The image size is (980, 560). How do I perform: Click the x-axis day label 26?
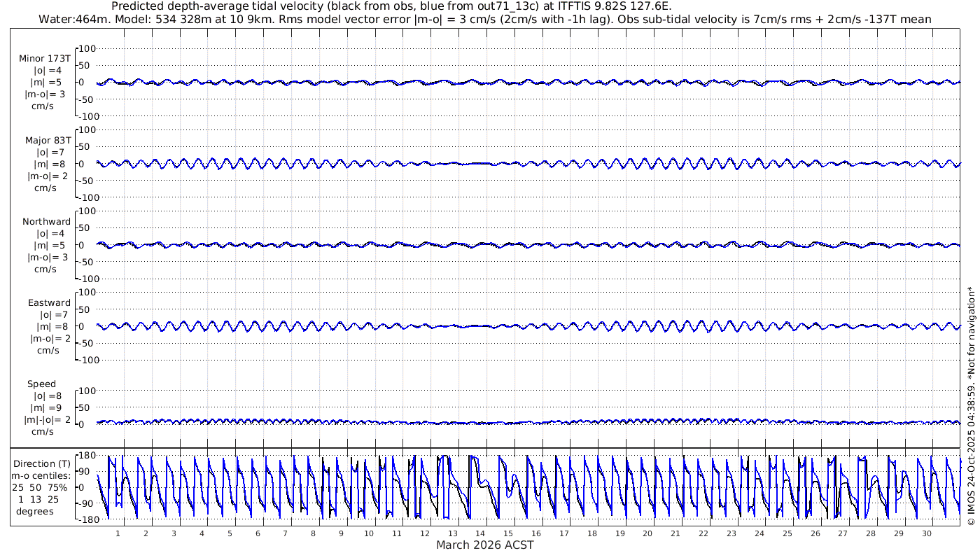point(815,533)
